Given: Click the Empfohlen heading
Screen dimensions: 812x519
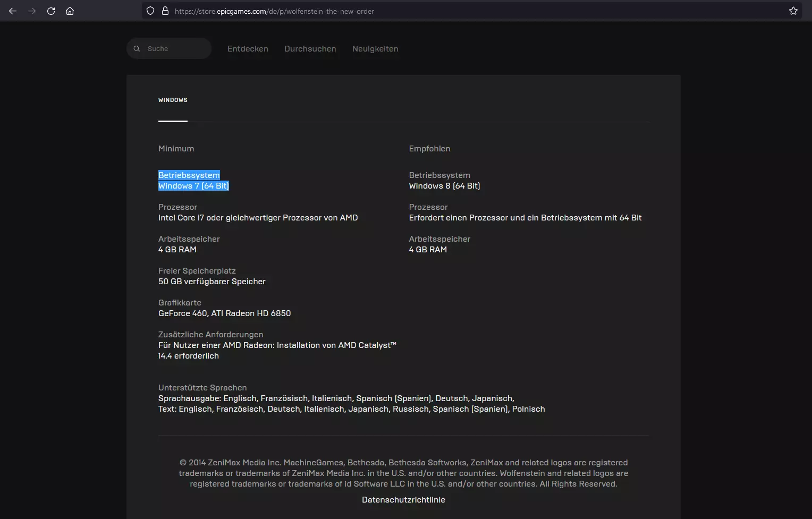Looking at the screenshot, I should tap(429, 149).
